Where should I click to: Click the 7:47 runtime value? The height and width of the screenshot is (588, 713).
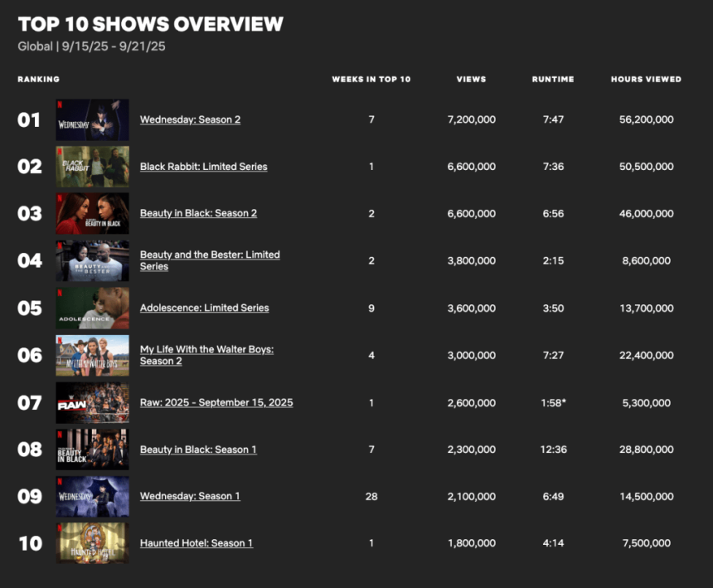(553, 119)
